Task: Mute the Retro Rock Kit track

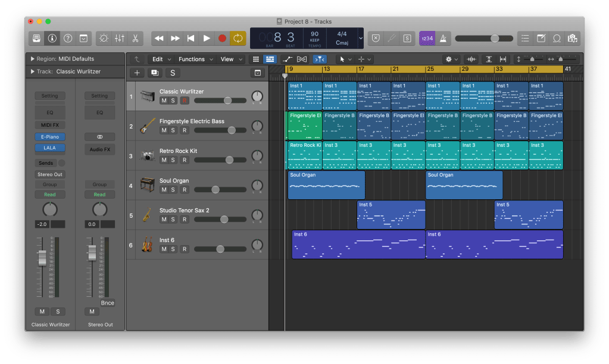Action: [x=164, y=160]
